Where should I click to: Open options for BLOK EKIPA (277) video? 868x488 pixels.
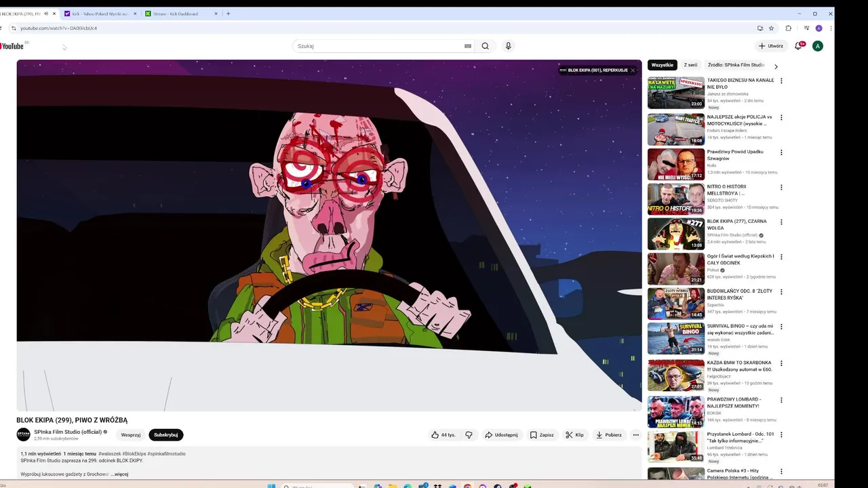tap(781, 222)
